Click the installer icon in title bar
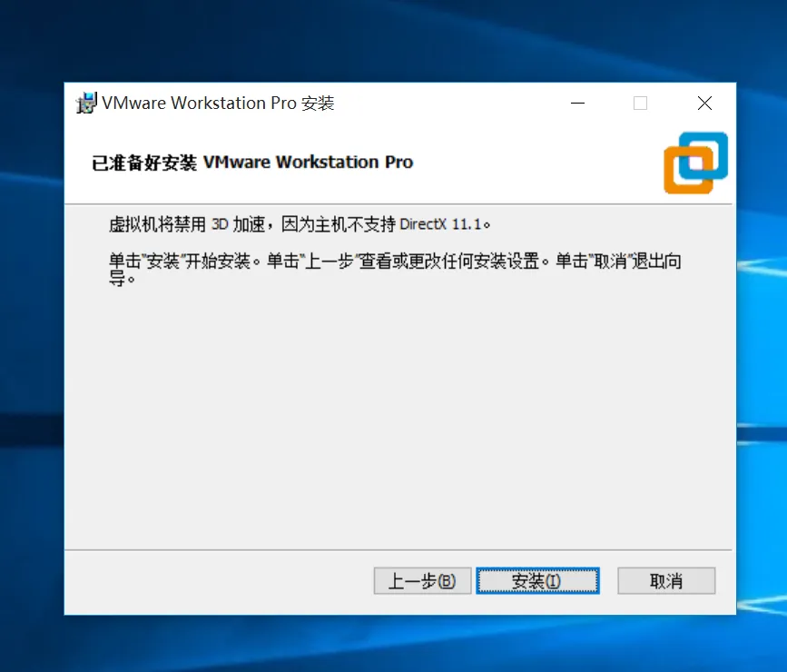Viewport: 787px width, 672px height. coord(86,103)
